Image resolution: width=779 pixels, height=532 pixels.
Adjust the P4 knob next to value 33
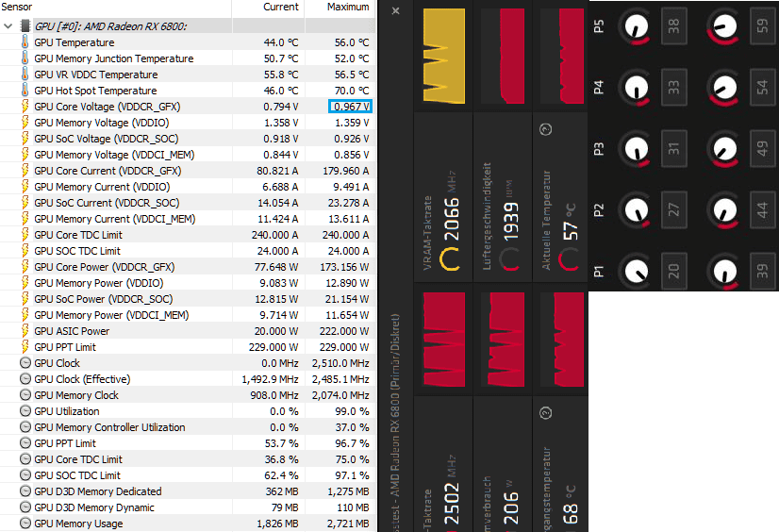point(636,88)
